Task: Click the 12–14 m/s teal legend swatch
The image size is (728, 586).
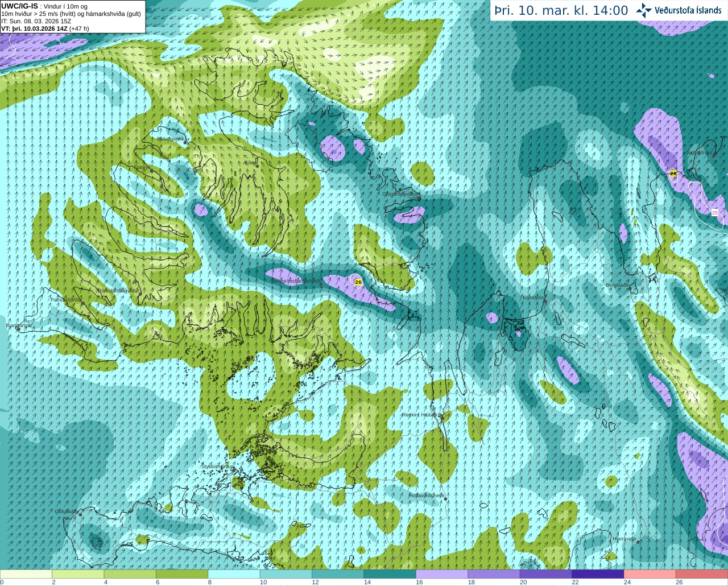Action: click(338, 574)
